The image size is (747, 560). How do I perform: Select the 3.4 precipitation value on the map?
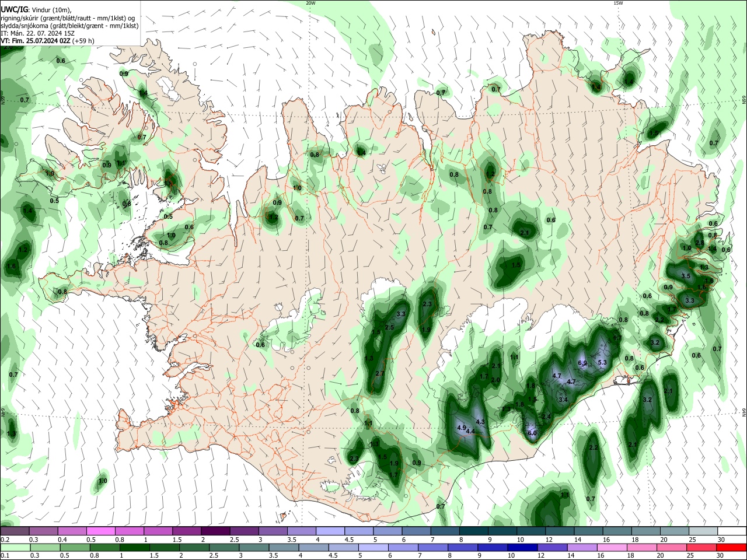click(x=563, y=400)
